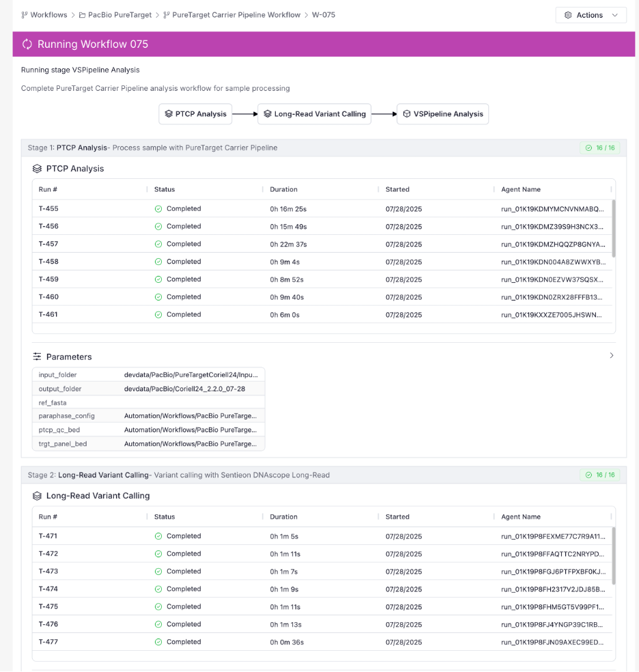Open run T-460 row

[x=322, y=296]
